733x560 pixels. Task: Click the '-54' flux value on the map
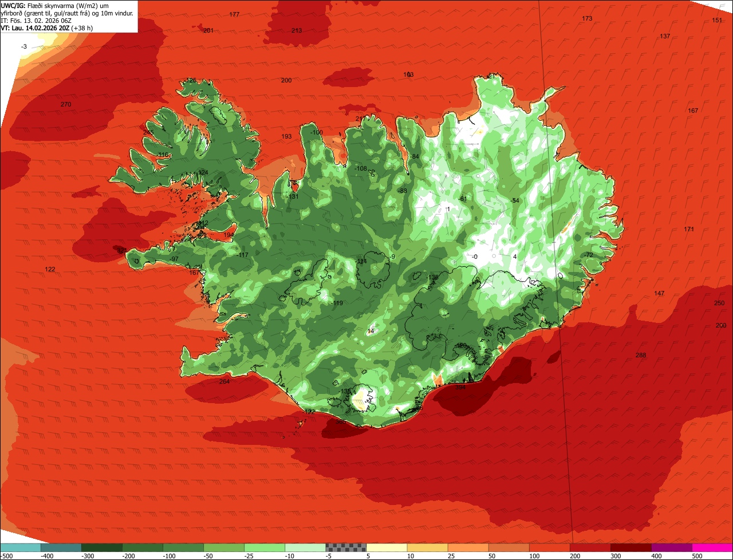[x=514, y=200]
